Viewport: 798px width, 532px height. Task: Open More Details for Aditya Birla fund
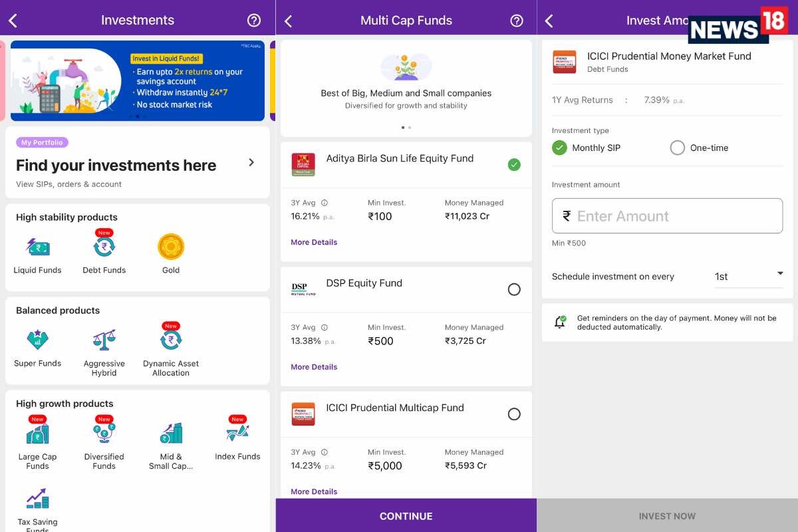(314, 242)
